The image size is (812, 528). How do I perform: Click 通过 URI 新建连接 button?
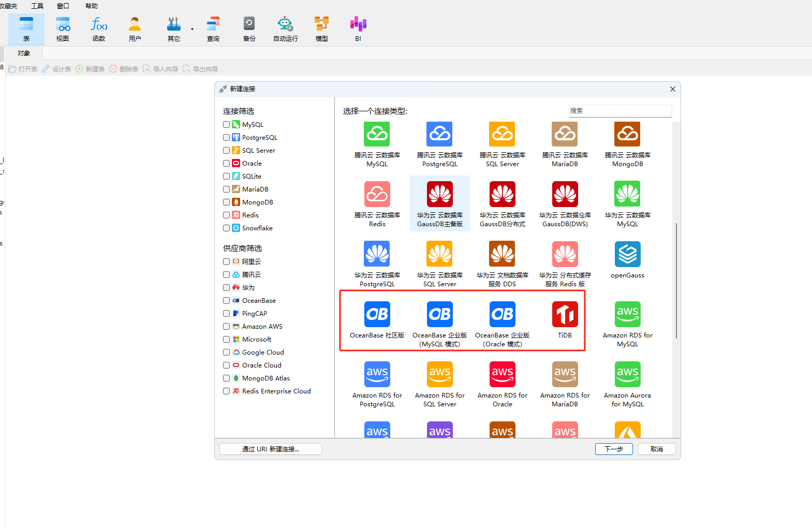(x=271, y=449)
